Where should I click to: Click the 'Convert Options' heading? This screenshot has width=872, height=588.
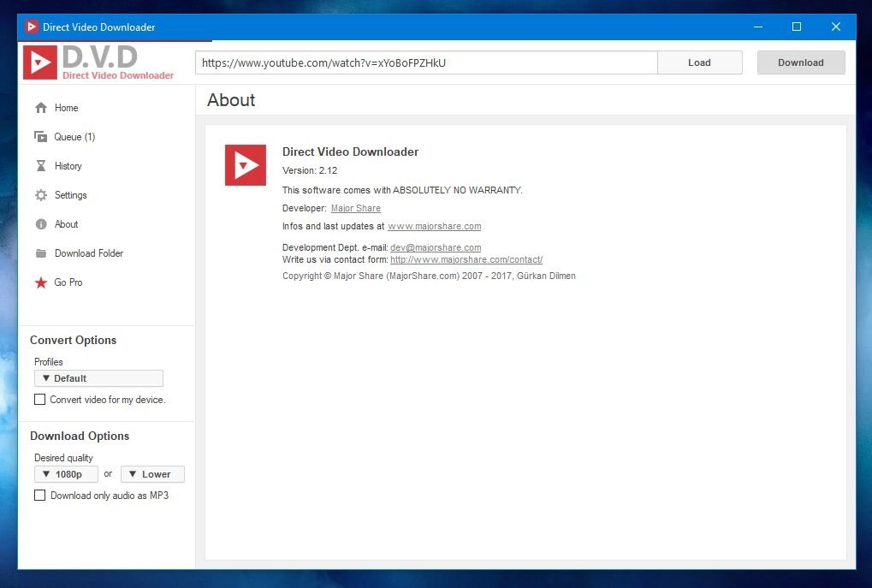pos(74,341)
